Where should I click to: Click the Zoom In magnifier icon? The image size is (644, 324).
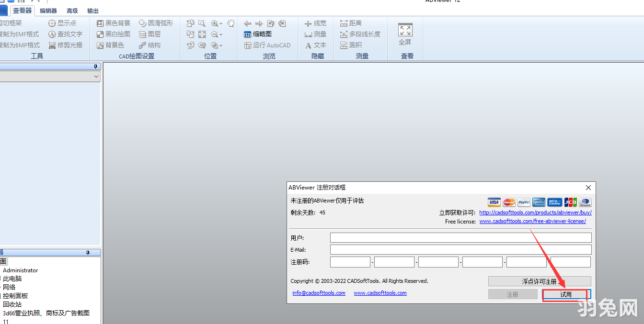coord(216,23)
